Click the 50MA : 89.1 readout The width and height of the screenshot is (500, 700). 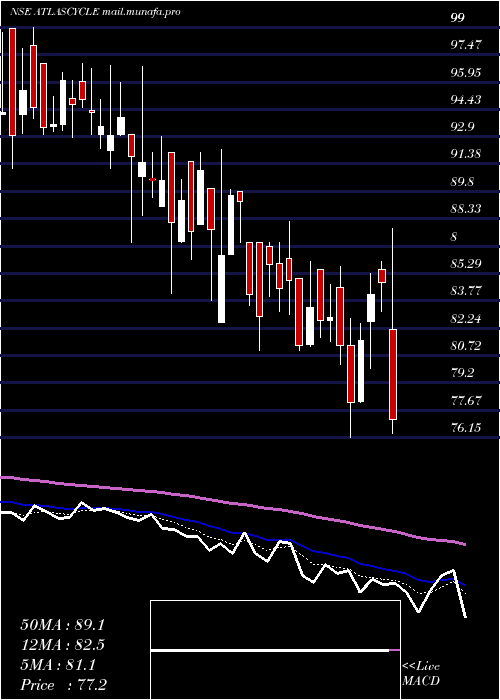pos(62,625)
